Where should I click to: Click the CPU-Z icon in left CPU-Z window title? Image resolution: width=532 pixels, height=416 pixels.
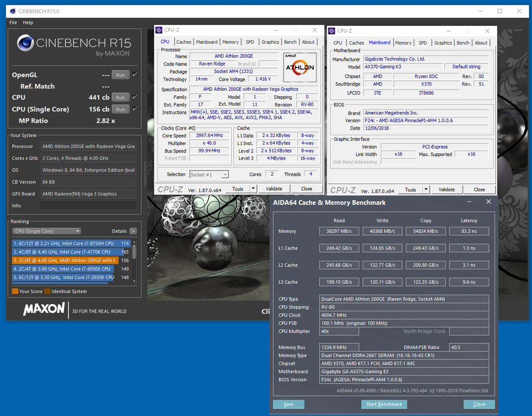159,30
